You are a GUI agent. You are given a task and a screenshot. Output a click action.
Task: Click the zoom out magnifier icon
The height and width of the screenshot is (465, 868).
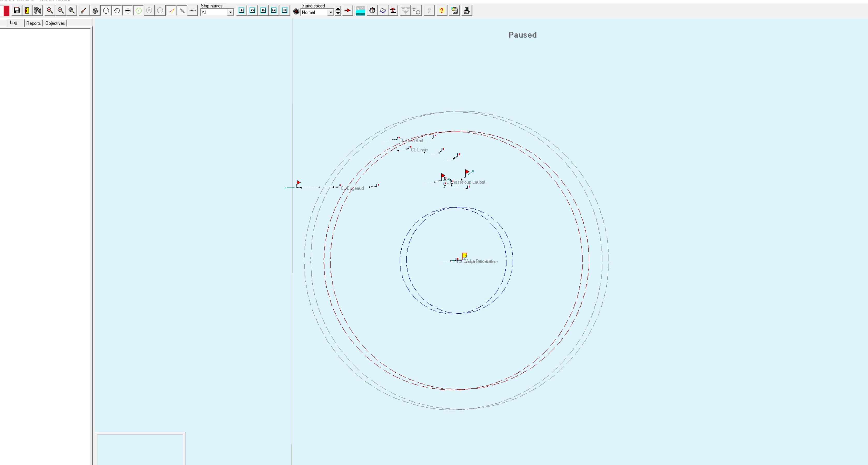61,10
